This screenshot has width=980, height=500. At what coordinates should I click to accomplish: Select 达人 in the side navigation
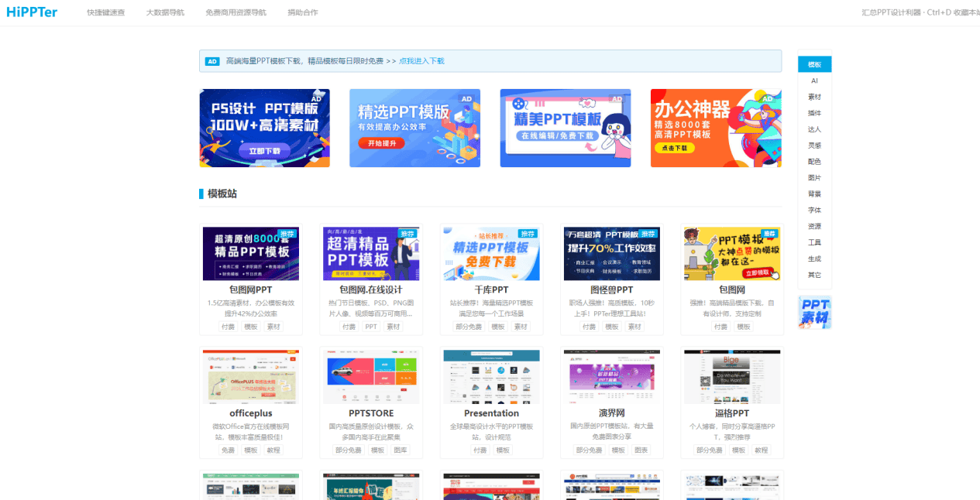click(x=814, y=129)
